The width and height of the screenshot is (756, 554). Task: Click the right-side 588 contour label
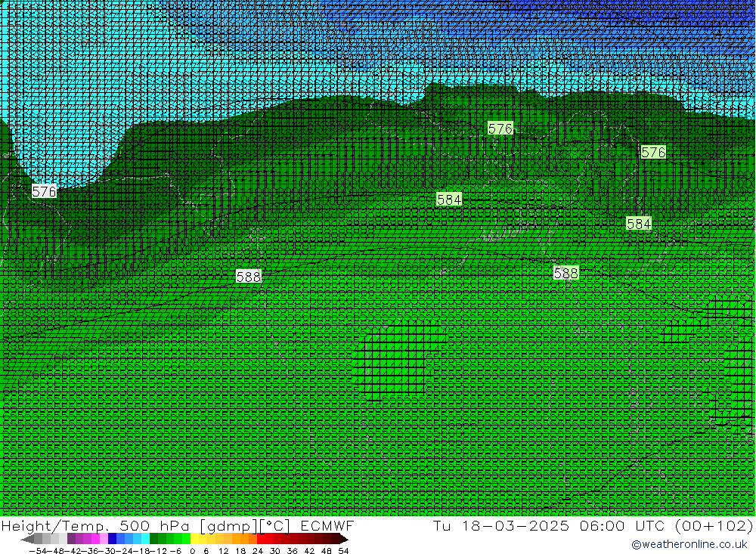pos(565,274)
